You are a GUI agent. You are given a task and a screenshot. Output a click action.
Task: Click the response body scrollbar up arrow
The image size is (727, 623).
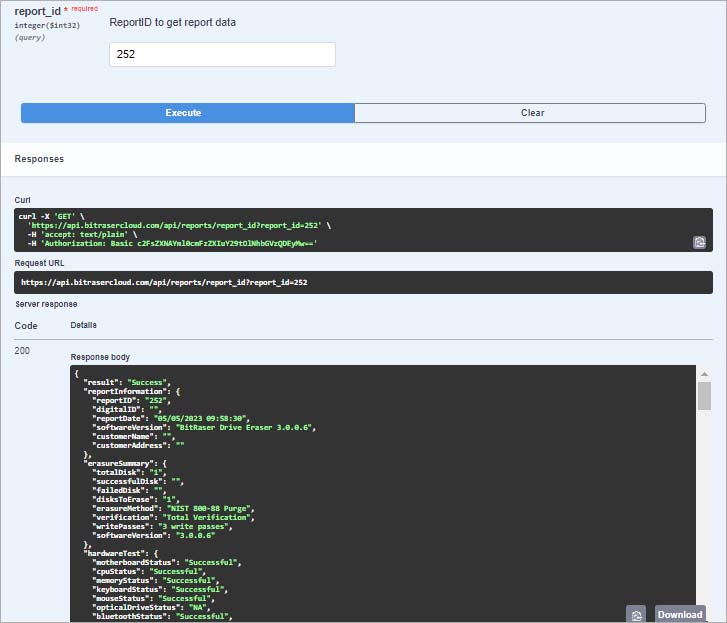tap(704, 374)
